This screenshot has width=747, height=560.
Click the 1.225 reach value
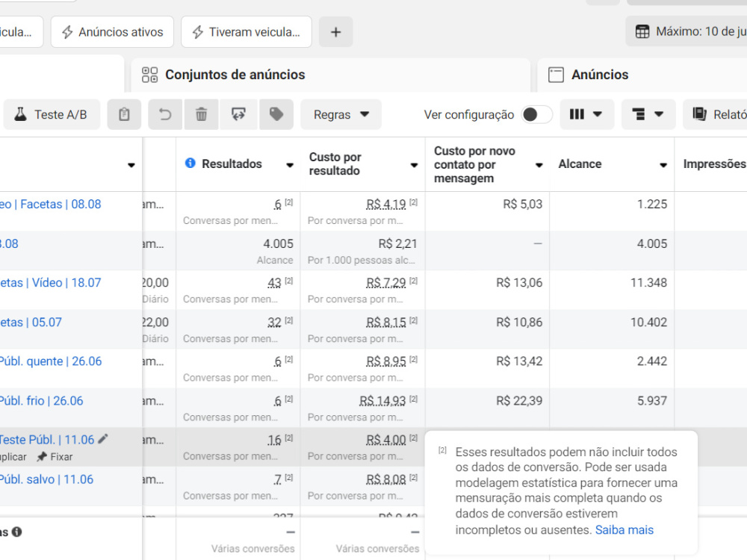coord(652,205)
